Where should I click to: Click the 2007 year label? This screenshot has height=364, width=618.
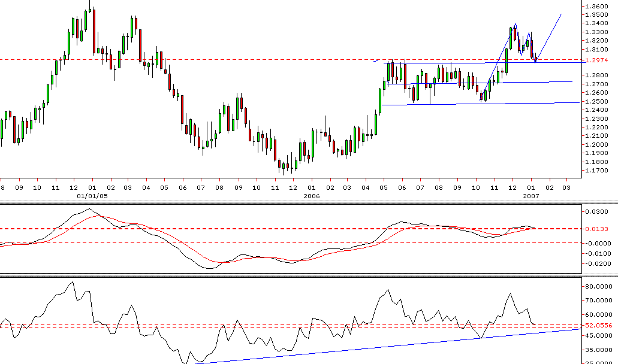click(530, 196)
